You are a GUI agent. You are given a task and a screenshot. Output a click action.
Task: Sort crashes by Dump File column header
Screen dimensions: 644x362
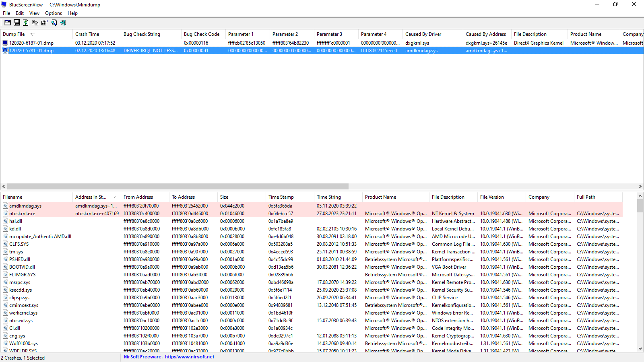pyautogui.click(x=36, y=34)
